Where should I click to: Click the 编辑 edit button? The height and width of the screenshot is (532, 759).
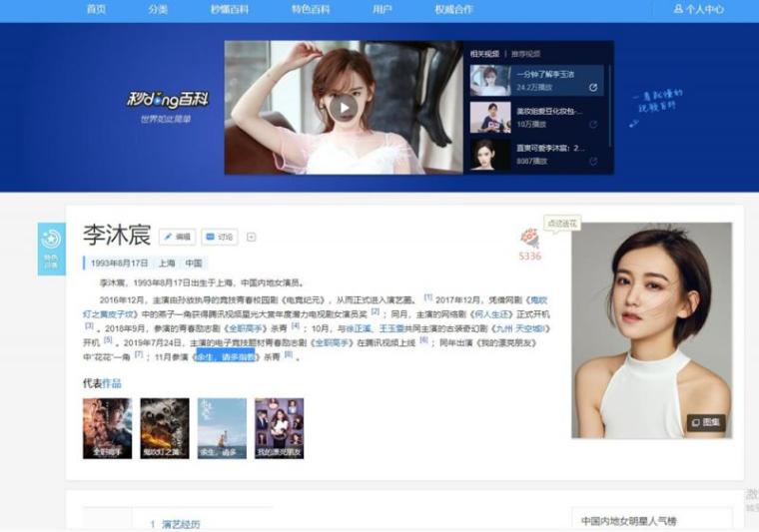tap(178, 237)
